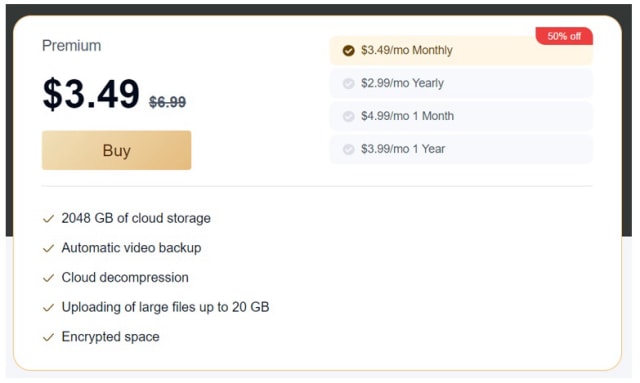Click checkmark icon beside Automatic video backup

(48, 248)
